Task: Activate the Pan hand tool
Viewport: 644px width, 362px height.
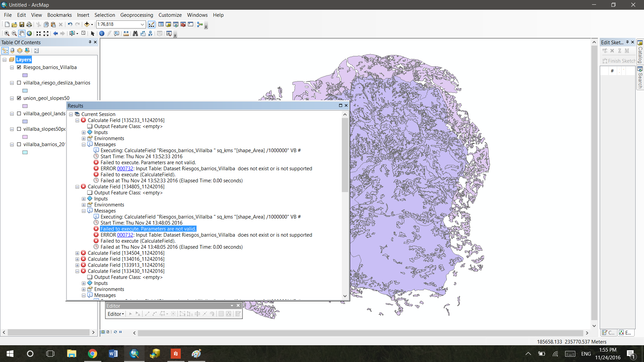Action: (22, 34)
